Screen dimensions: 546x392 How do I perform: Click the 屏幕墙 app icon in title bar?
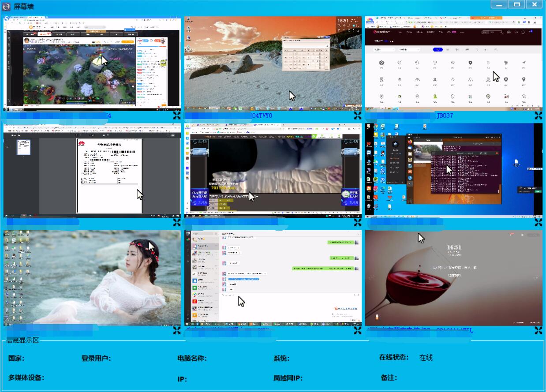7,6
